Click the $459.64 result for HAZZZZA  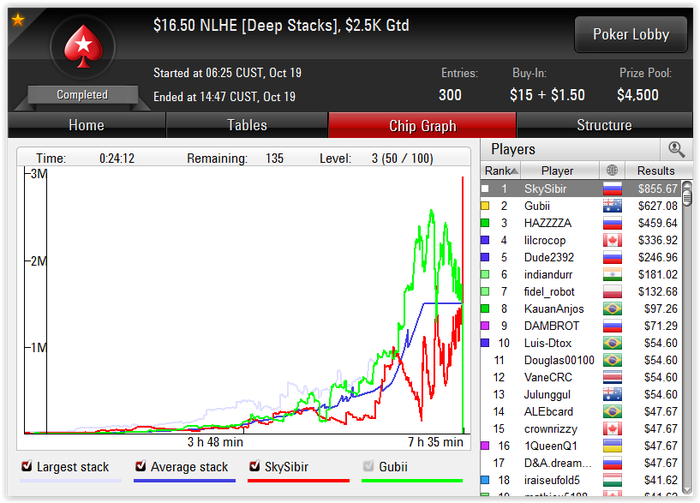[x=658, y=223]
